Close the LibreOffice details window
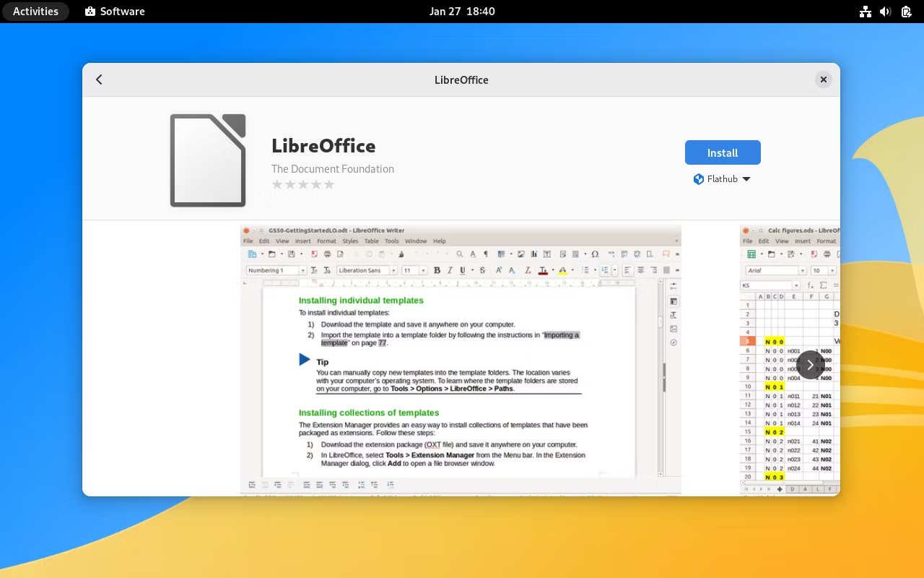The image size is (924, 578). pyautogui.click(x=823, y=79)
